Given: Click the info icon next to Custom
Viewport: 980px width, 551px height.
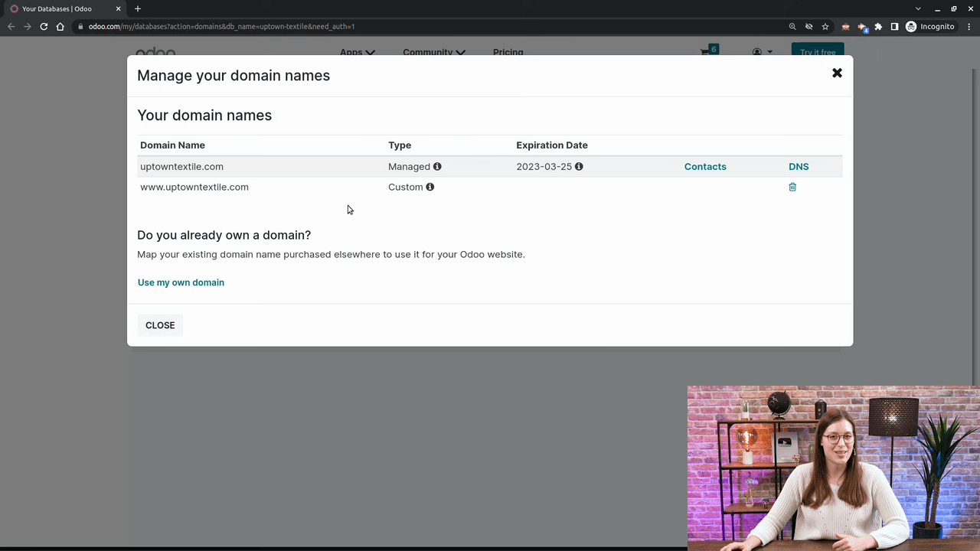Looking at the screenshot, I should click(x=430, y=187).
